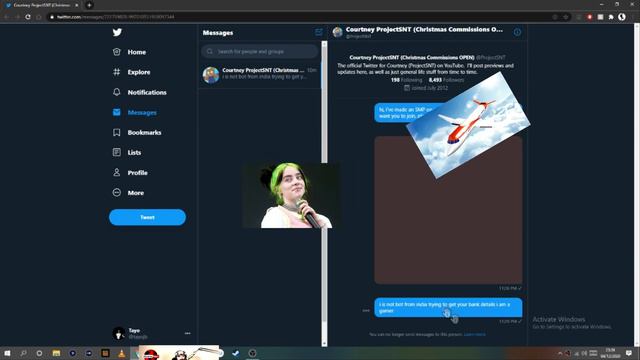Image resolution: width=640 pixels, height=360 pixels.
Task: Click the page scrollbar at far right
Action: (637, 184)
